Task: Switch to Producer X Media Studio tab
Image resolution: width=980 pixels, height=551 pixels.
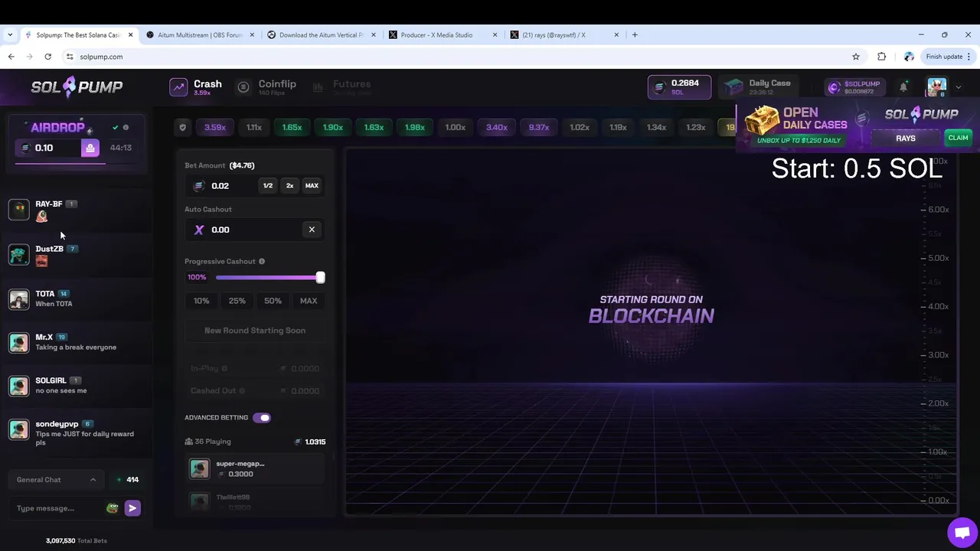Action: (444, 34)
